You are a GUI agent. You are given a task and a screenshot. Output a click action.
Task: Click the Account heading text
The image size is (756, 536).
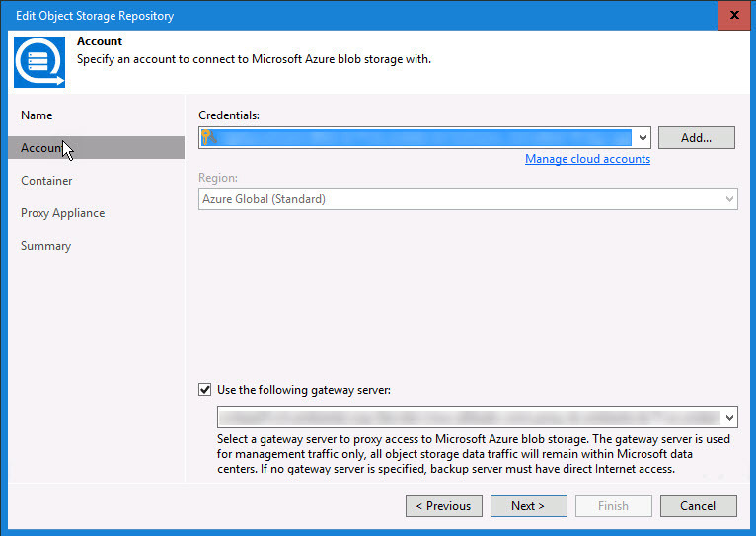(100, 41)
